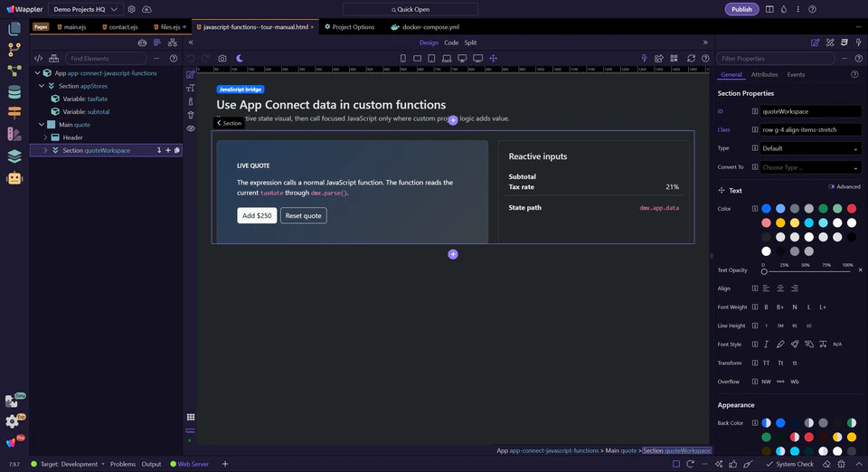This screenshot has height=472, width=868.
Task: Focus the Find Elements search field
Action: click(106, 58)
